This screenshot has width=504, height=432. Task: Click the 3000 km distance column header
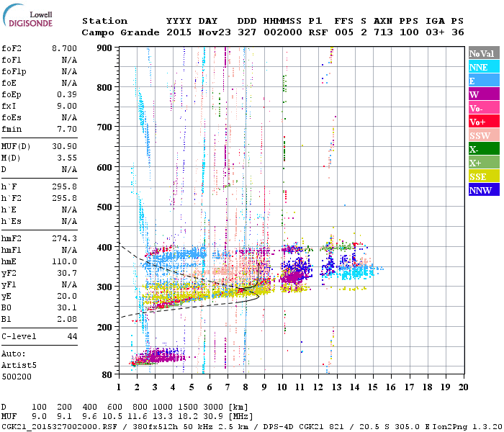213,408
